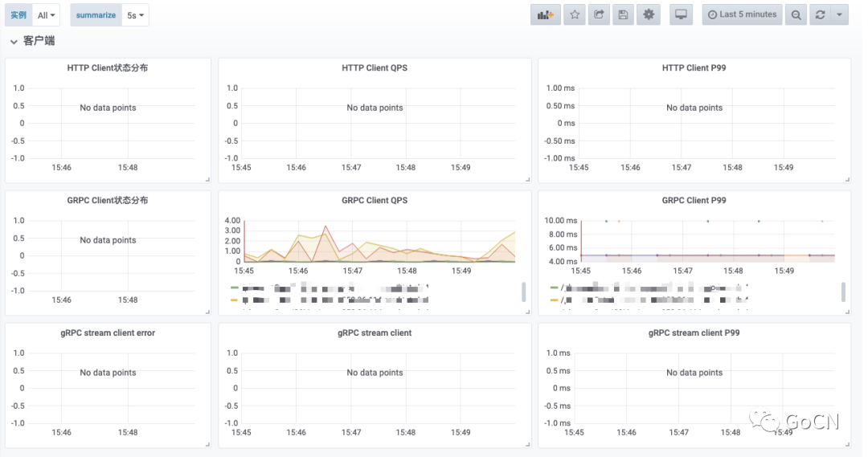Open the 实例 All variable dropdown
Viewport: 868px width, 457px height.
(46, 15)
